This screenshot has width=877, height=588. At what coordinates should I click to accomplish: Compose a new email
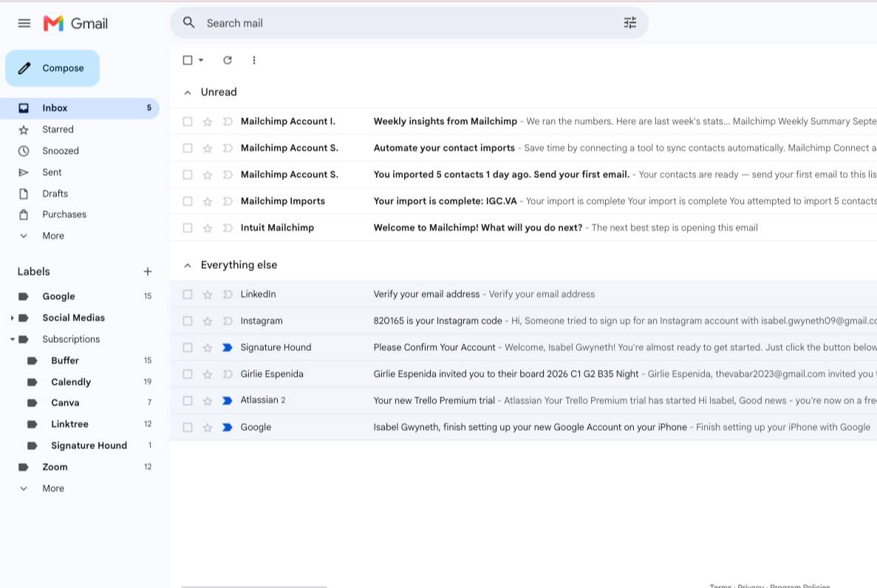[x=52, y=68]
